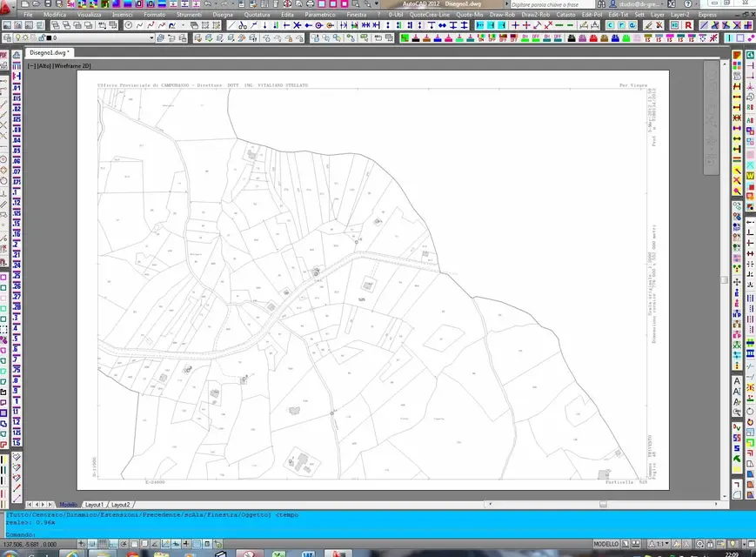Click the binoculars search icon
This screenshot has width=756, height=557.
(601, 3)
